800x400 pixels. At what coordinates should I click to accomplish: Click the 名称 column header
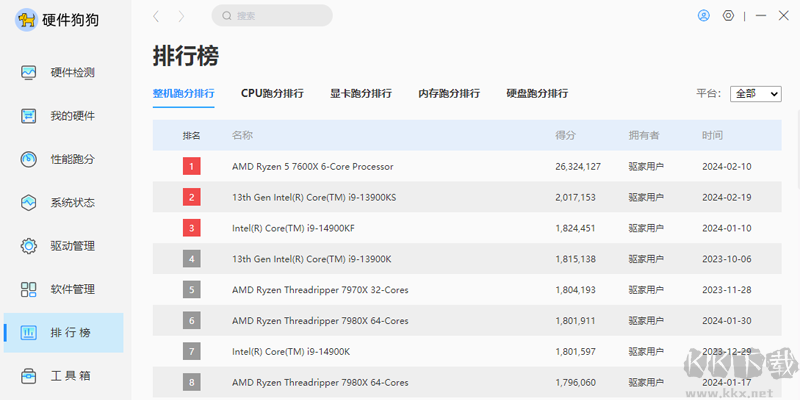coord(242,136)
